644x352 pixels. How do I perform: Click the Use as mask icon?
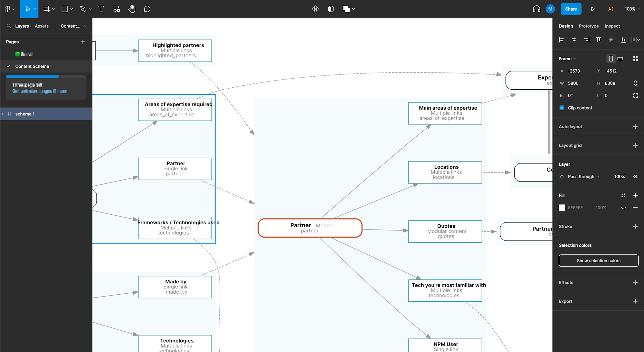[331, 9]
